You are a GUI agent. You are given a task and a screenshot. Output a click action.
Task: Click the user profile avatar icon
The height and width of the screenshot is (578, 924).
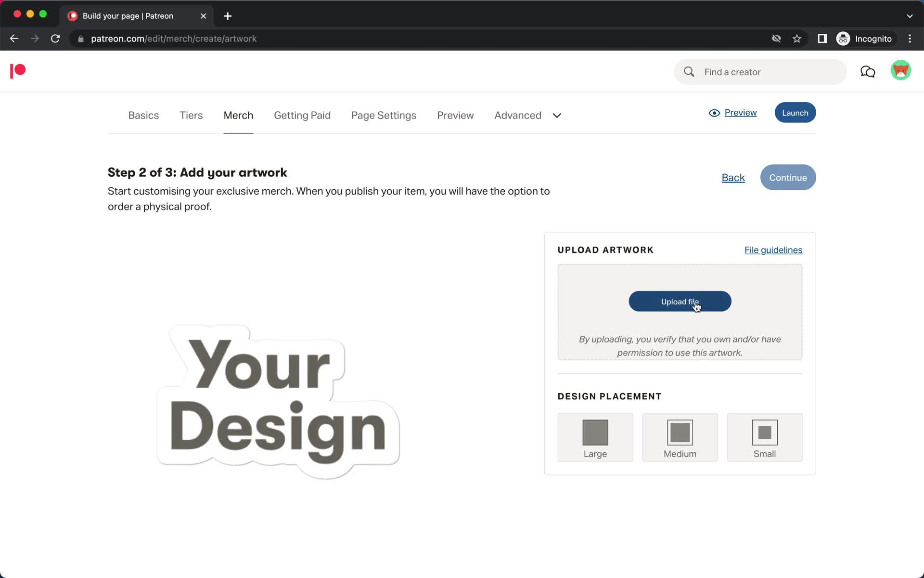point(901,71)
